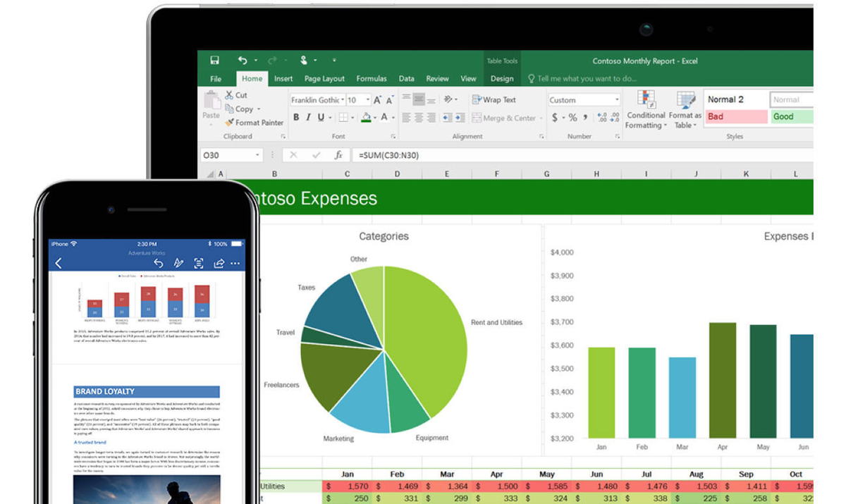Expand the Custom number format dropdown
Image resolution: width=846 pixels, height=504 pixels.
pos(617,100)
